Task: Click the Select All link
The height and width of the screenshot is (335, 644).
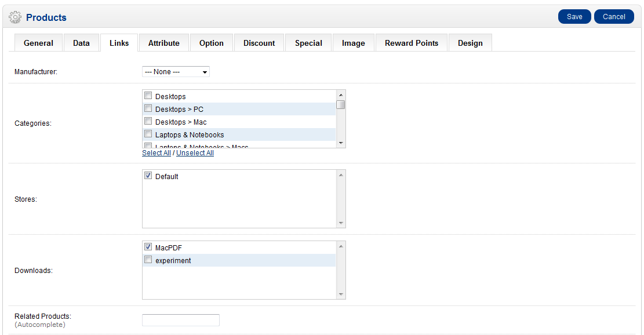Action: click(x=156, y=153)
